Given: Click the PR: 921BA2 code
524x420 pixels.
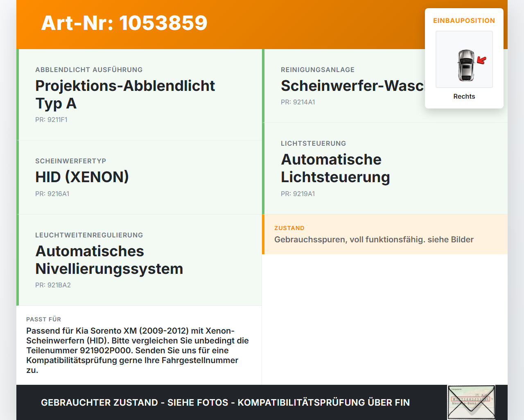Looking at the screenshot, I should [53, 285].
